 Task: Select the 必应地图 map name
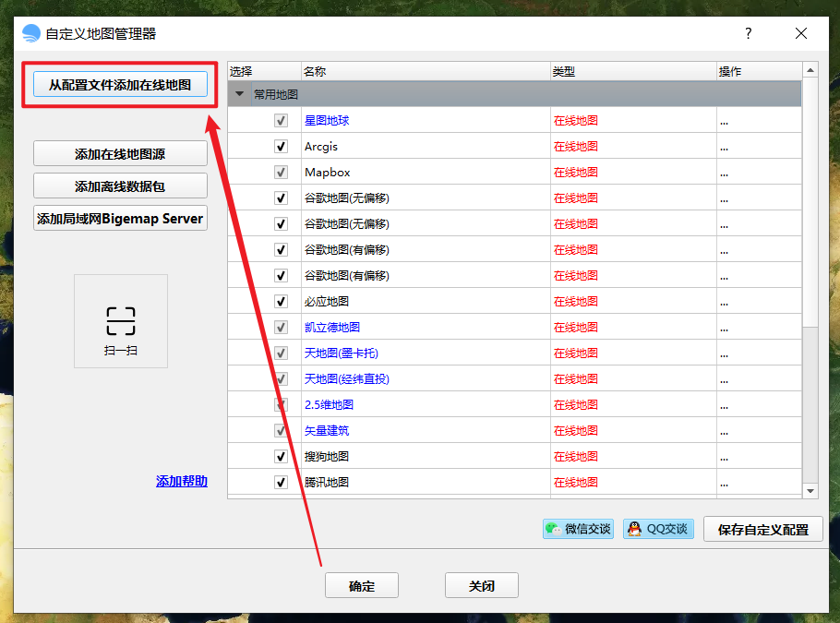pos(327,301)
